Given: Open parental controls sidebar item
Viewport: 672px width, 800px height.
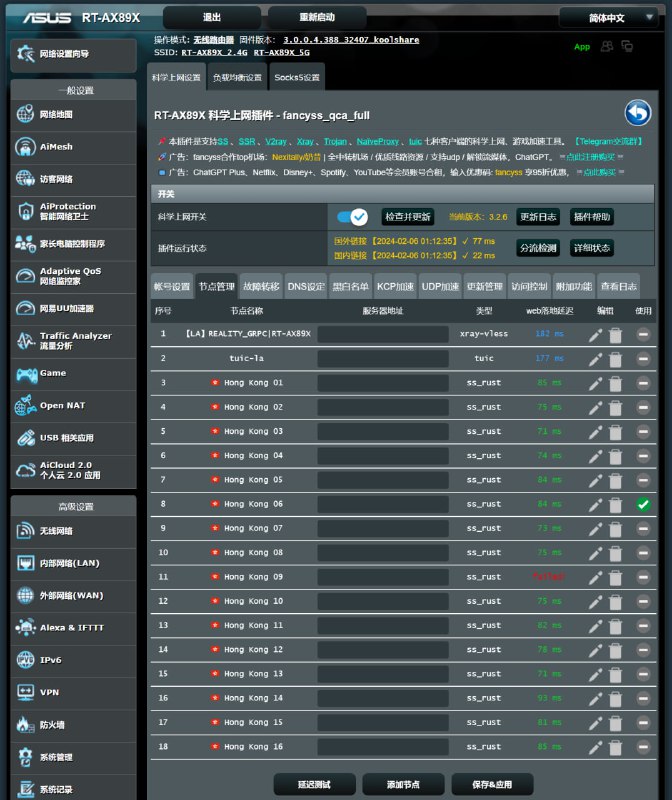Looking at the screenshot, I should 73,244.
